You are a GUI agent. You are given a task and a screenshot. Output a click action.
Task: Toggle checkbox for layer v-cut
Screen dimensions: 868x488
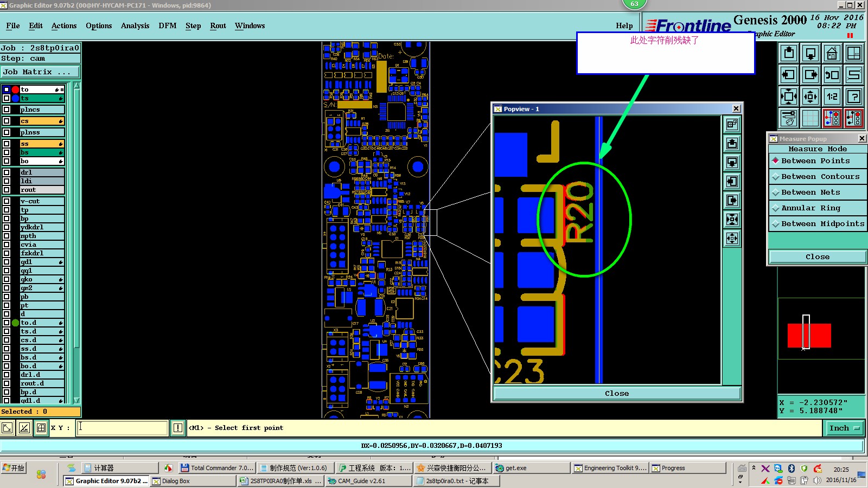7,201
